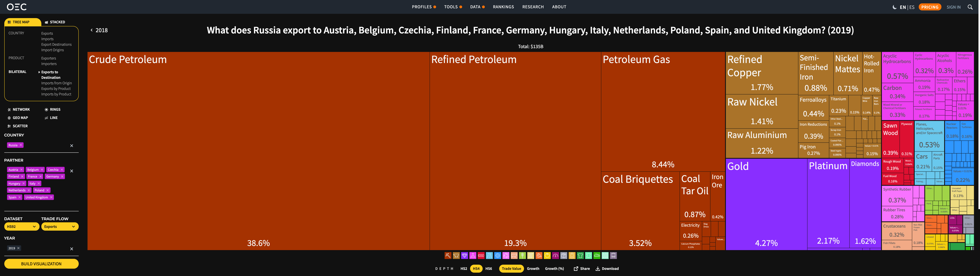
Task: Select Imports from Origin option
Action: pyautogui.click(x=56, y=83)
